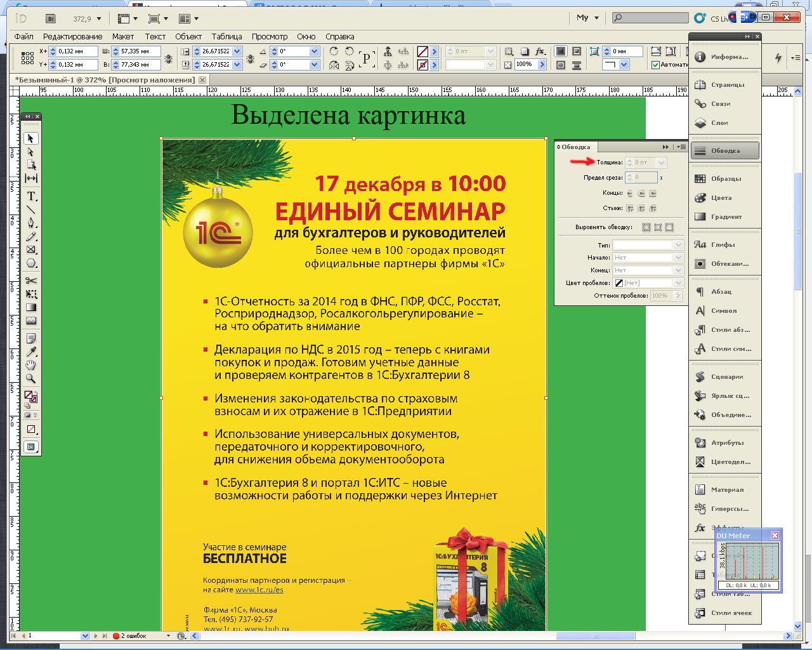Screen dimensions: 812x650
Task: Open the Файл menu
Action: [x=24, y=37]
